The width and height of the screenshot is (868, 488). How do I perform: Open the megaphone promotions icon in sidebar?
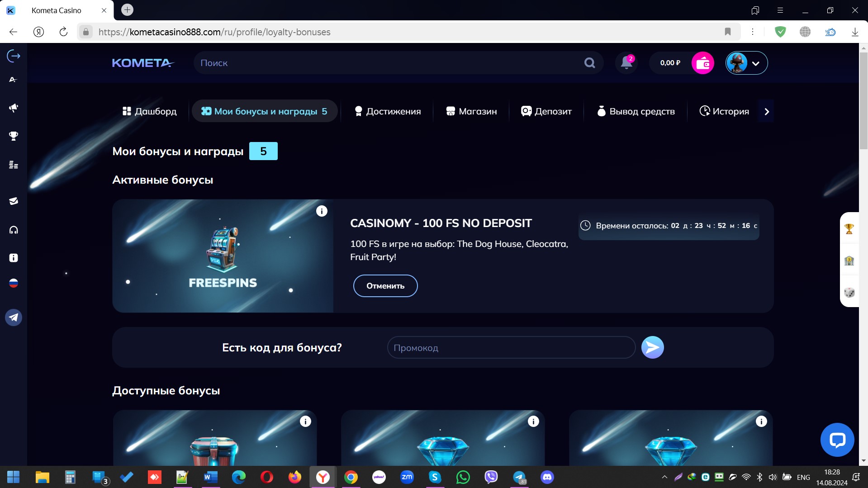coord(14,108)
